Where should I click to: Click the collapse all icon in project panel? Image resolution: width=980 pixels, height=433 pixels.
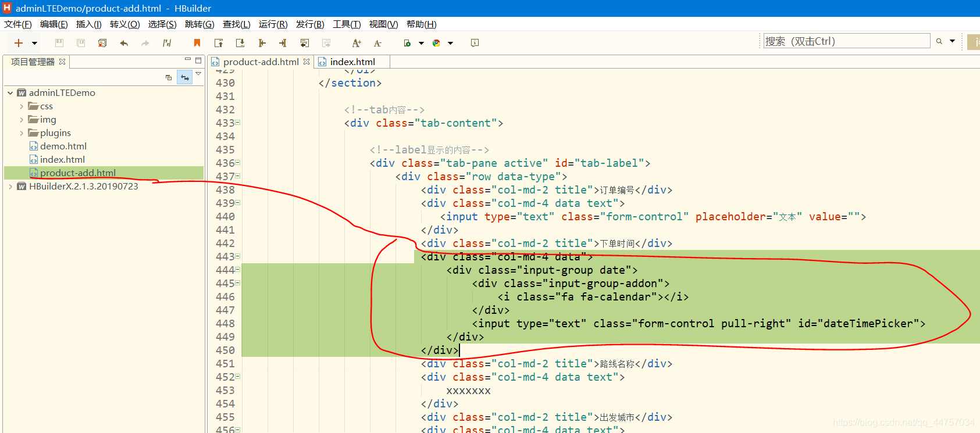[x=169, y=77]
